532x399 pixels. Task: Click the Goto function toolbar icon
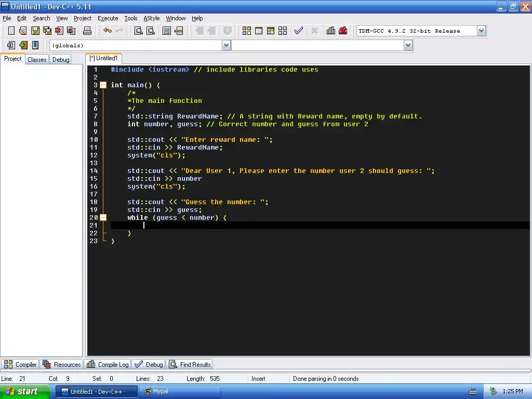pos(167,31)
